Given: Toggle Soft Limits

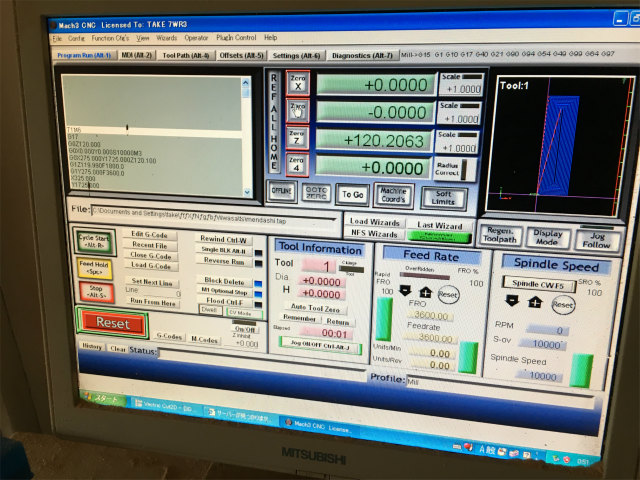Looking at the screenshot, I should [444, 198].
